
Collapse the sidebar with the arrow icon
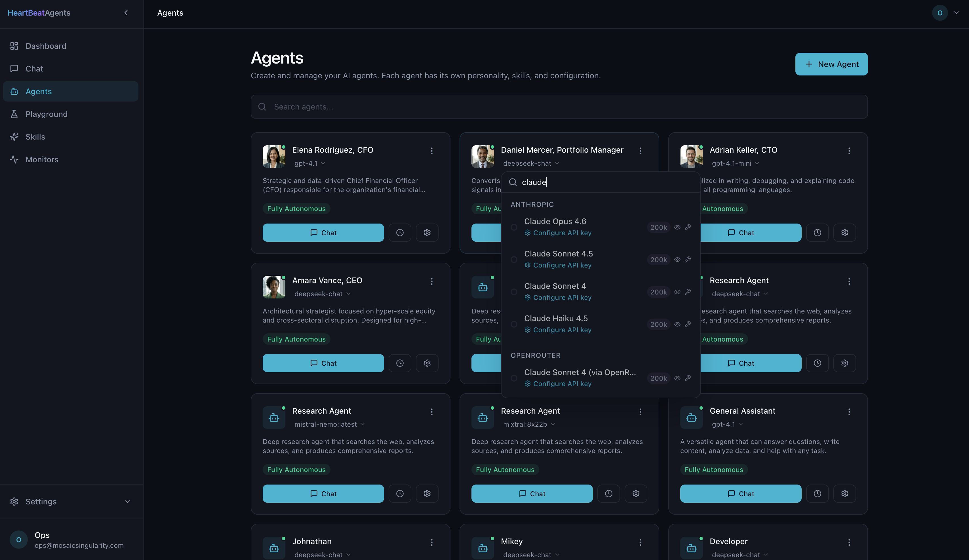(x=126, y=13)
